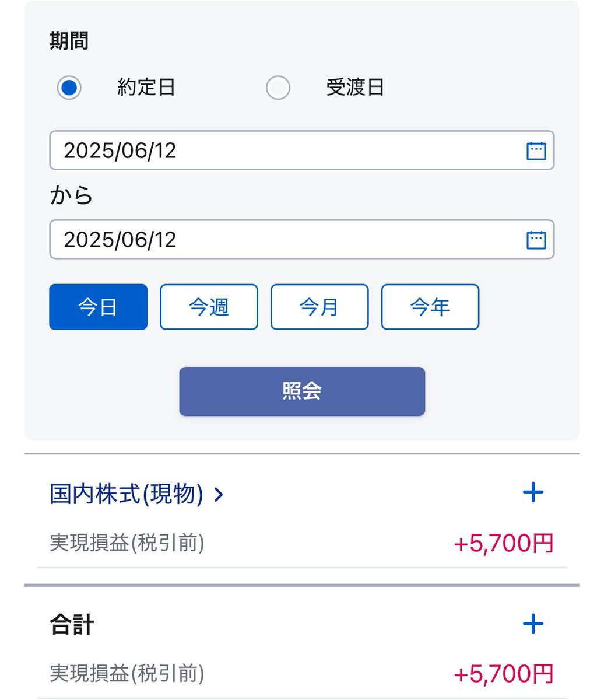Focus the start date input field
The width and height of the screenshot is (604, 700).
[302, 150]
